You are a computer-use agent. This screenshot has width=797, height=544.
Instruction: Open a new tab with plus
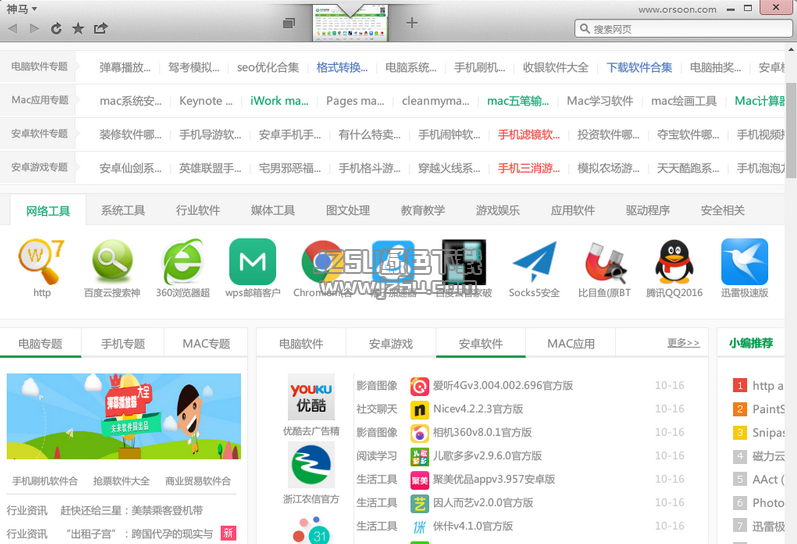tap(412, 23)
